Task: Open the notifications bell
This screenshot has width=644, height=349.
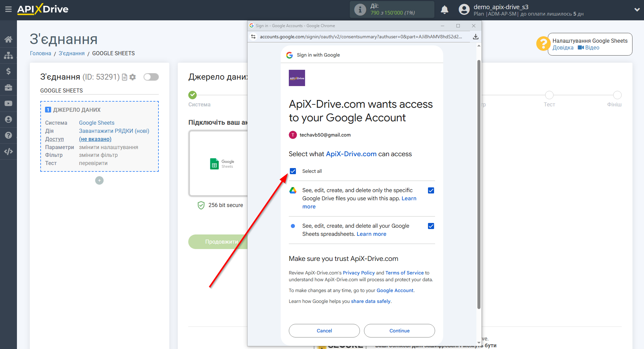Action: (445, 9)
